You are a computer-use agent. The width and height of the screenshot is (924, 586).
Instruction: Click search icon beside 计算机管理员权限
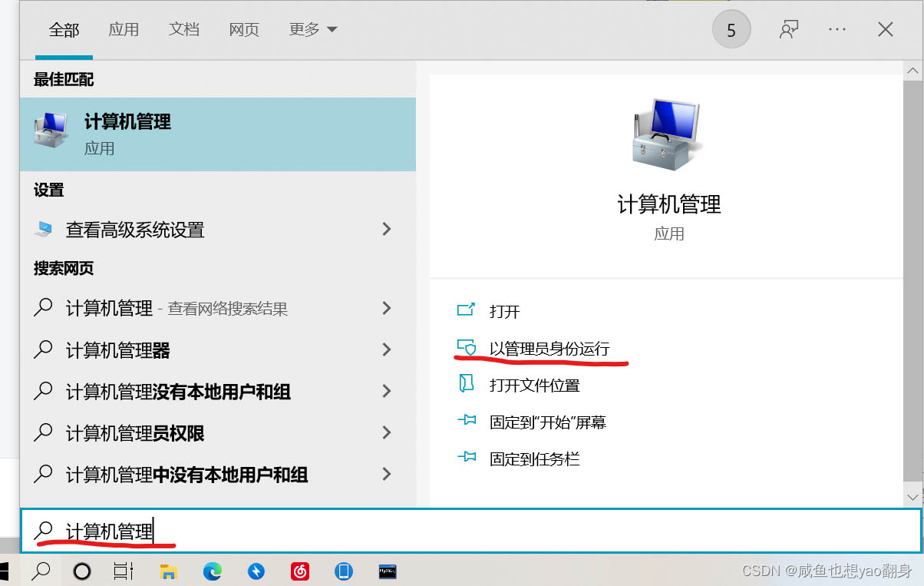44,432
